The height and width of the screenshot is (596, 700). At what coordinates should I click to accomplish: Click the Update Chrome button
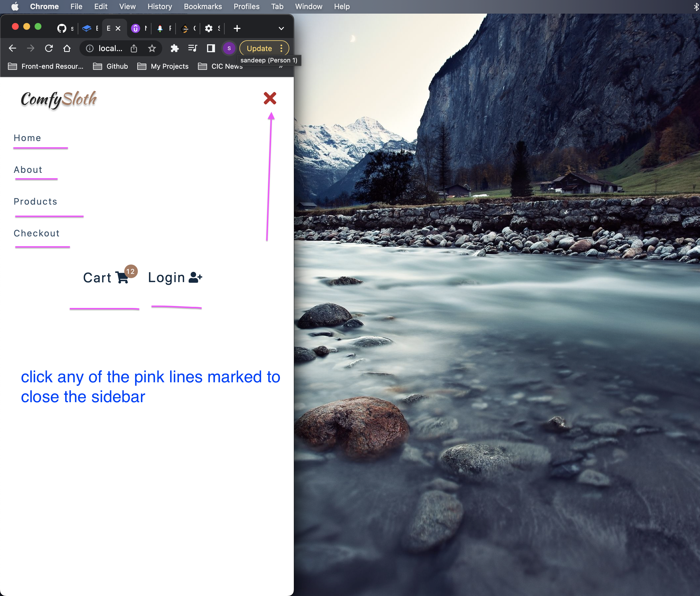tap(259, 48)
